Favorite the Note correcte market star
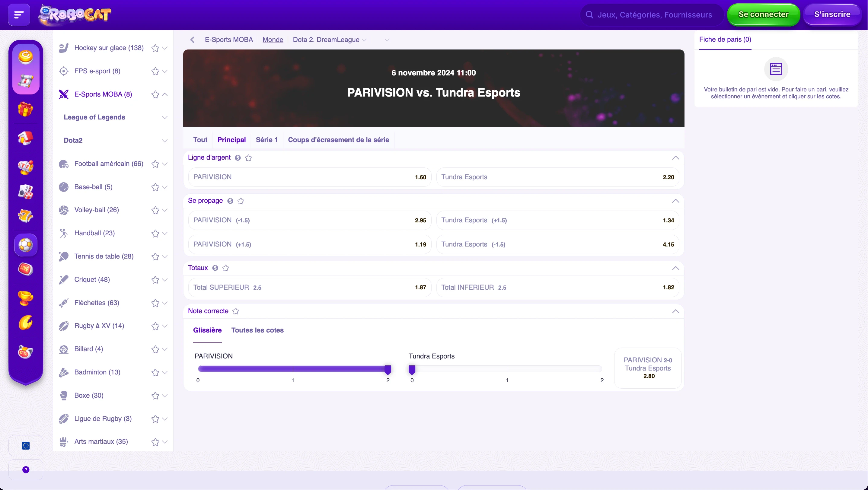This screenshot has height=490, width=868. (x=236, y=311)
